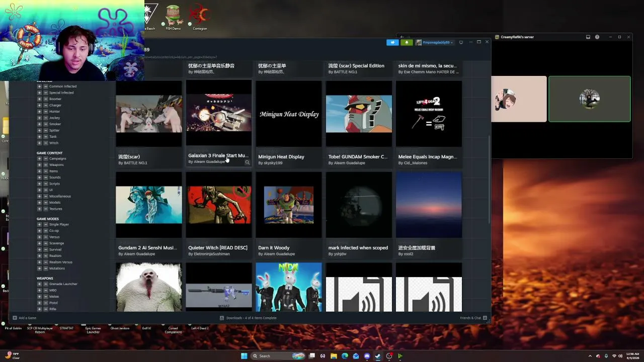Open Gundam 2 Ai Senshi Music thumbnail
This screenshot has width=644, height=362.
(149, 205)
